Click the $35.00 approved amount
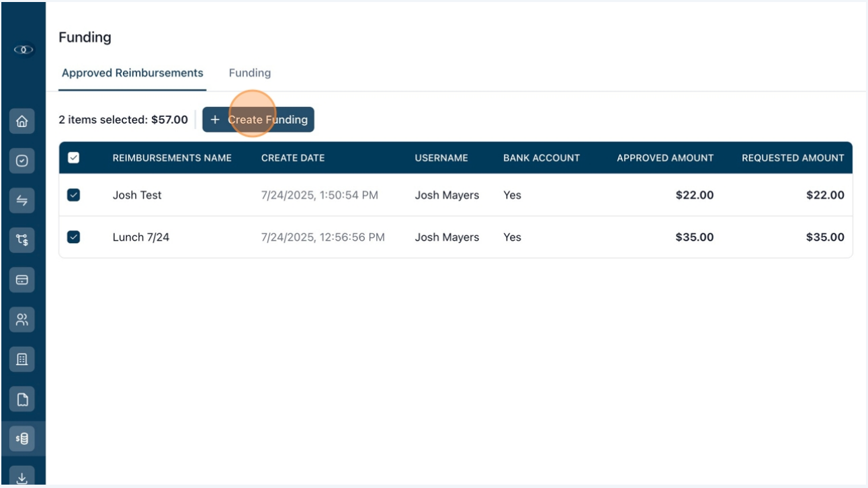Viewport: 868px width, 488px height. tap(695, 237)
